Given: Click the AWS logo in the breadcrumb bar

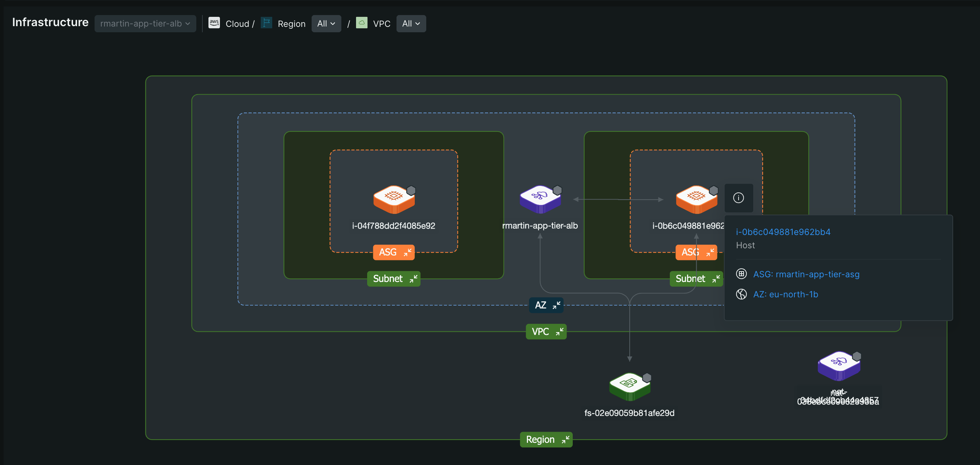Looking at the screenshot, I should (x=214, y=23).
